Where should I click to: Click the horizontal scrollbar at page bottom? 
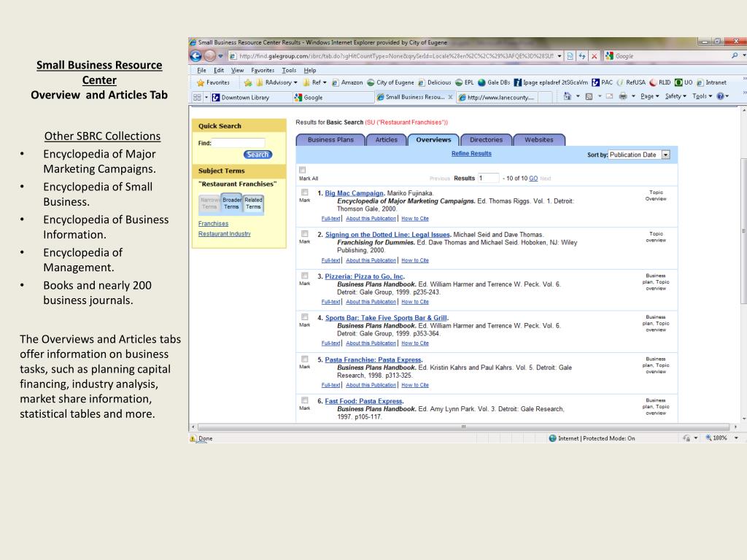463,427
